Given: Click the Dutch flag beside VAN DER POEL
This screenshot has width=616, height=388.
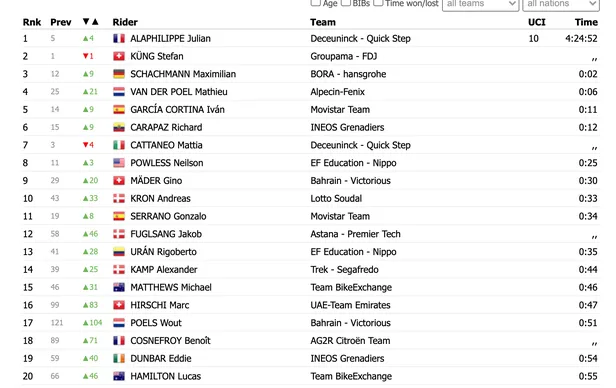Looking at the screenshot, I should pos(119,92).
